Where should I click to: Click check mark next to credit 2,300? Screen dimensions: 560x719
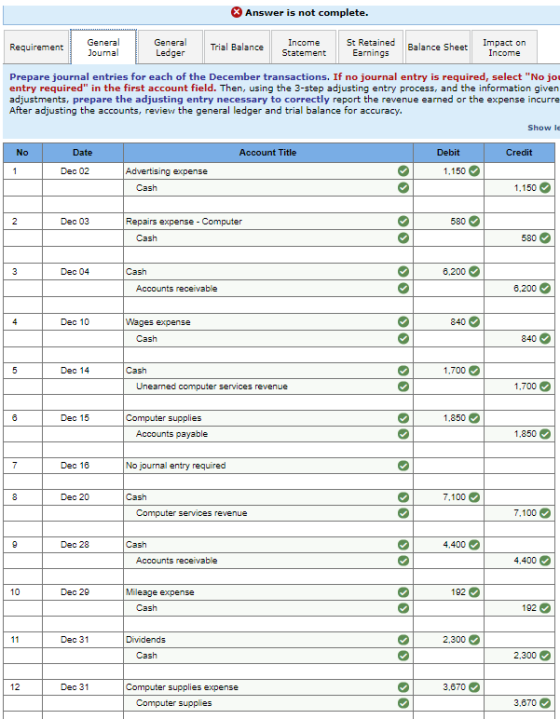545,656
